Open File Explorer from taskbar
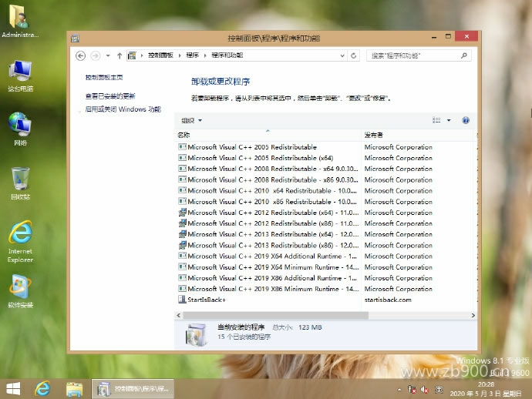Image resolution: width=532 pixels, height=399 pixels. (74, 389)
